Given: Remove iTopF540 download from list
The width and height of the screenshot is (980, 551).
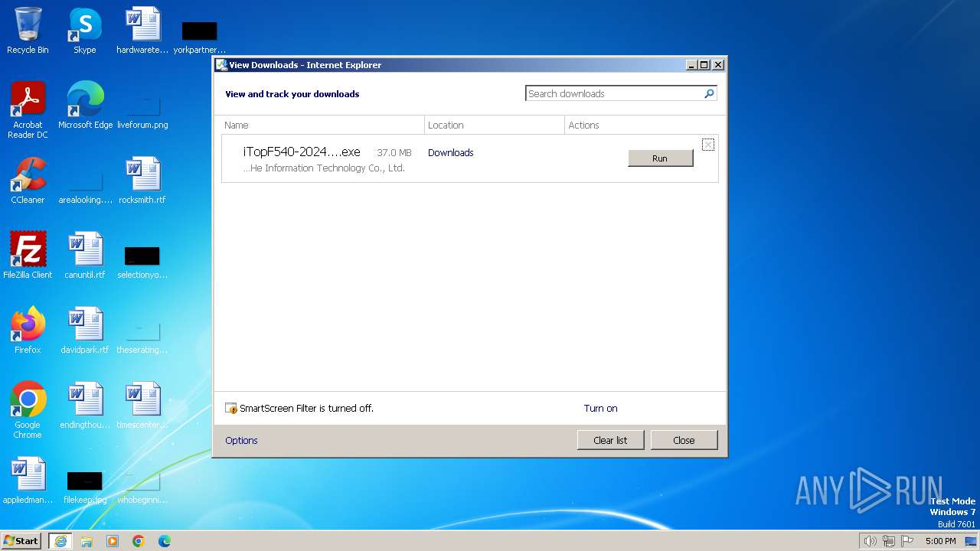Looking at the screenshot, I should (708, 145).
